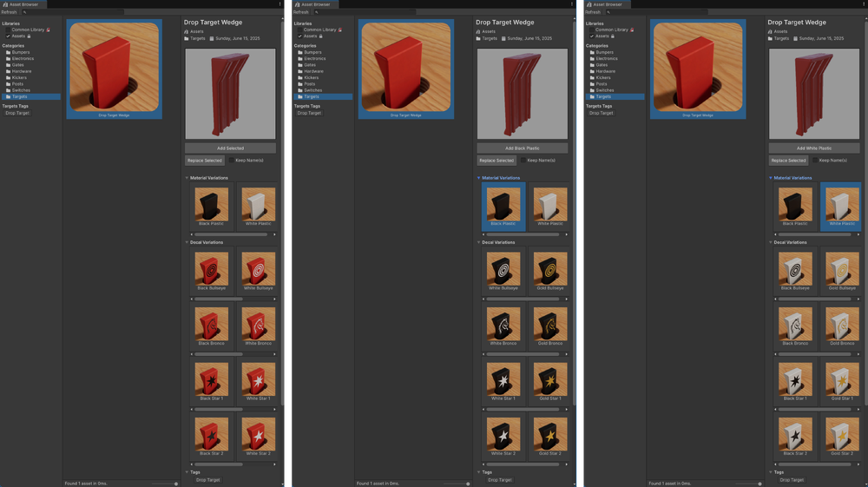Open Bumpers folder in right Asset Browser
The height and width of the screenshot is (487, 868).
pos(604,52)
